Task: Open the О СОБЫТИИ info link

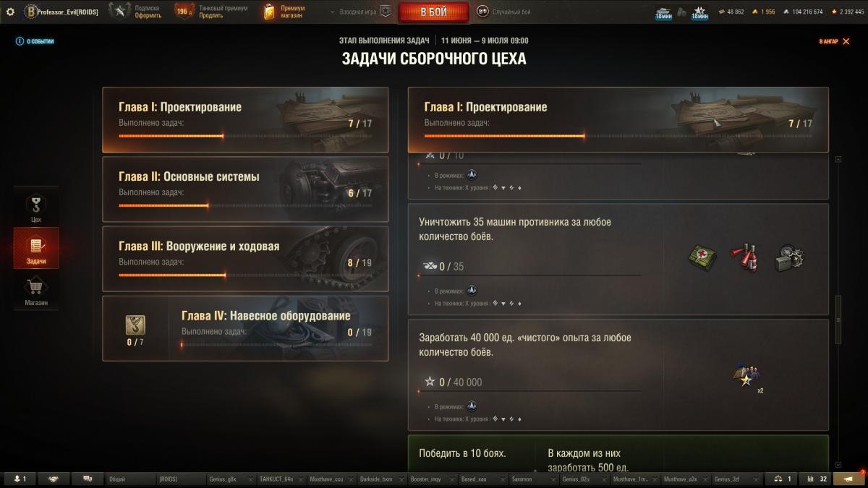Action: [35, 41]
